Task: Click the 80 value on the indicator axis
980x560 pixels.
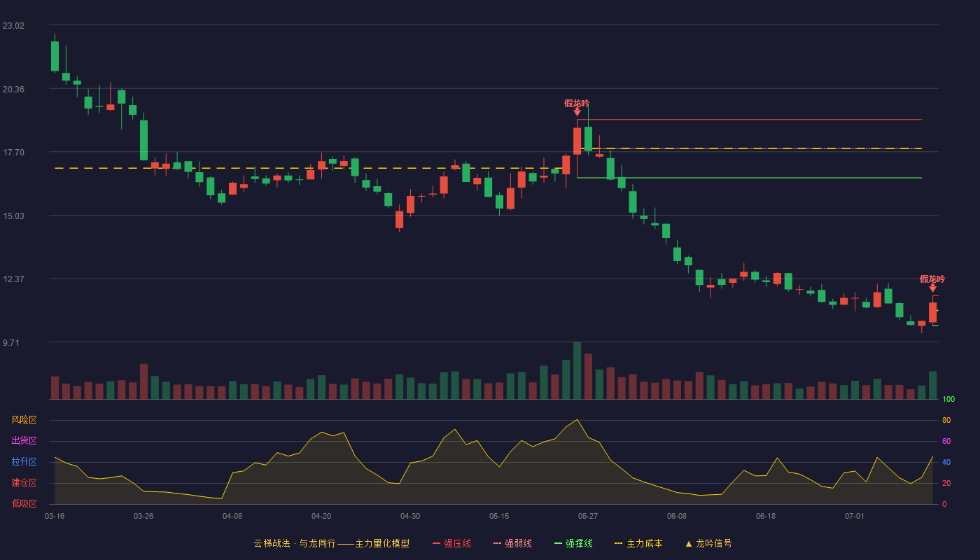Action: [x=946, y=420]
